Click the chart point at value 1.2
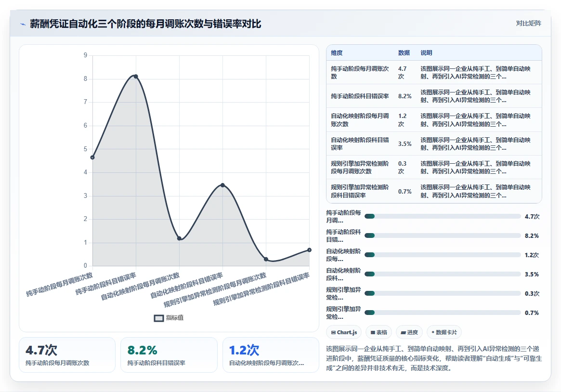 (179, 238)
